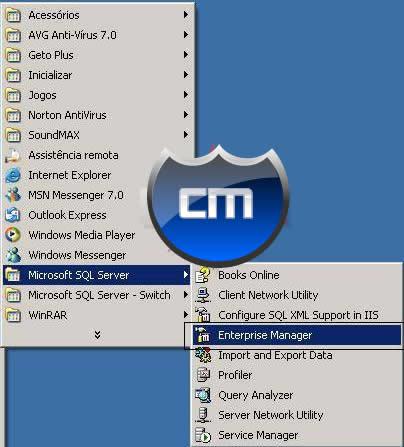404x447 pixels.
Task: Click the Import and Export Data icon
Action: [203, 355]
